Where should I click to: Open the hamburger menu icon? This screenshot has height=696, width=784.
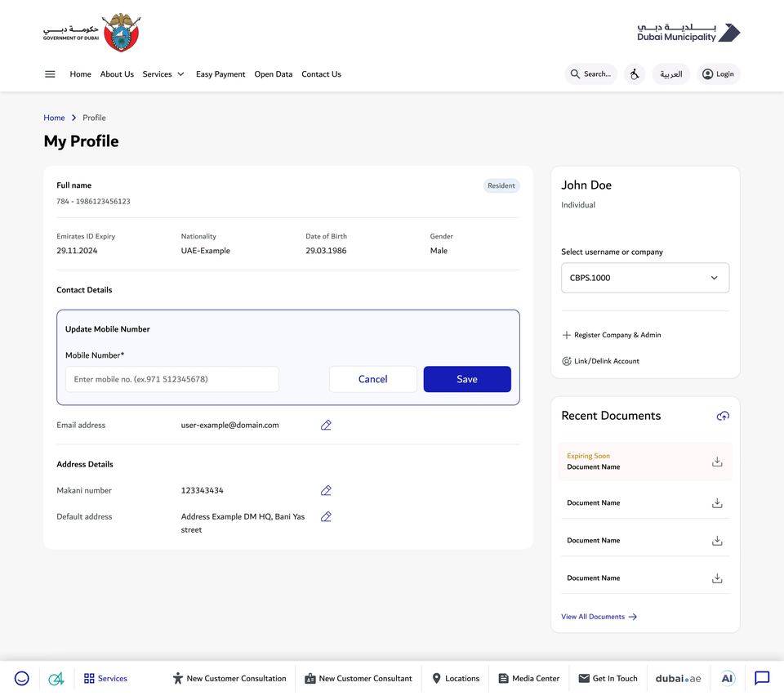click(x=50, y=74)
